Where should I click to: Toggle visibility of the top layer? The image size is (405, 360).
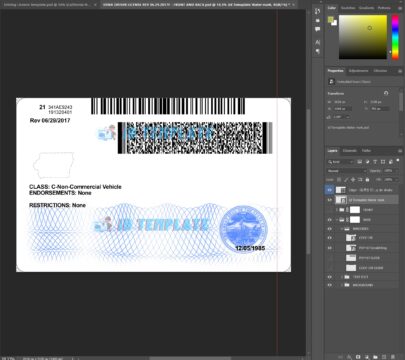click(x=330, y=190)
